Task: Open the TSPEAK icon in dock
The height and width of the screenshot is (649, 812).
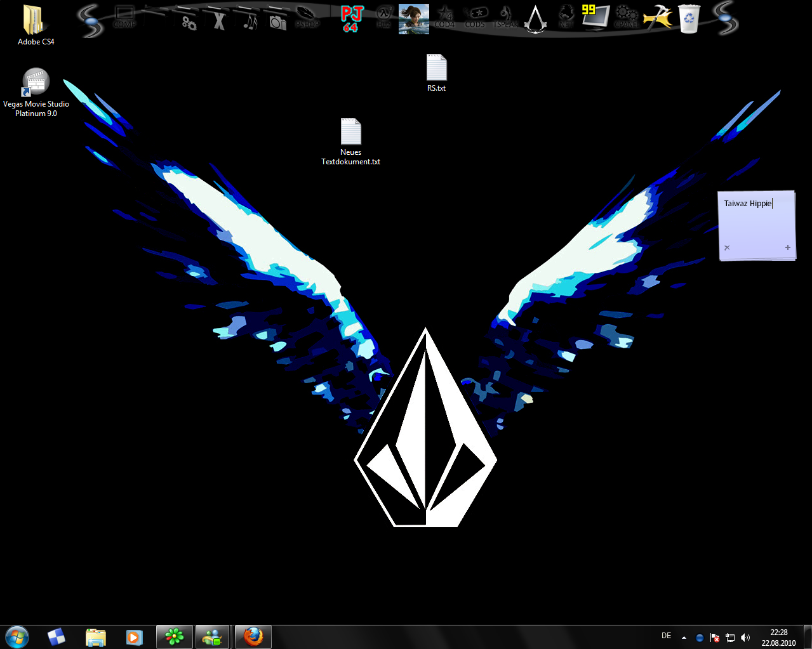Action: (x=505, y=18)
